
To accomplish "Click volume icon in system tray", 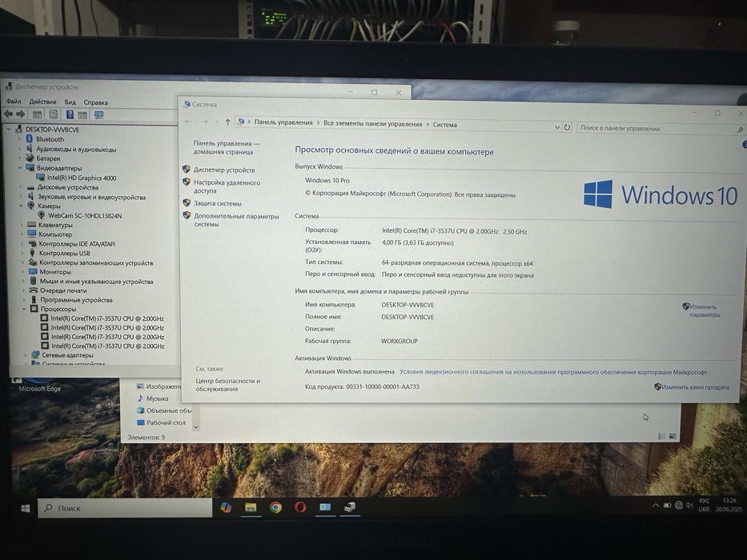I will pos(689,505).
